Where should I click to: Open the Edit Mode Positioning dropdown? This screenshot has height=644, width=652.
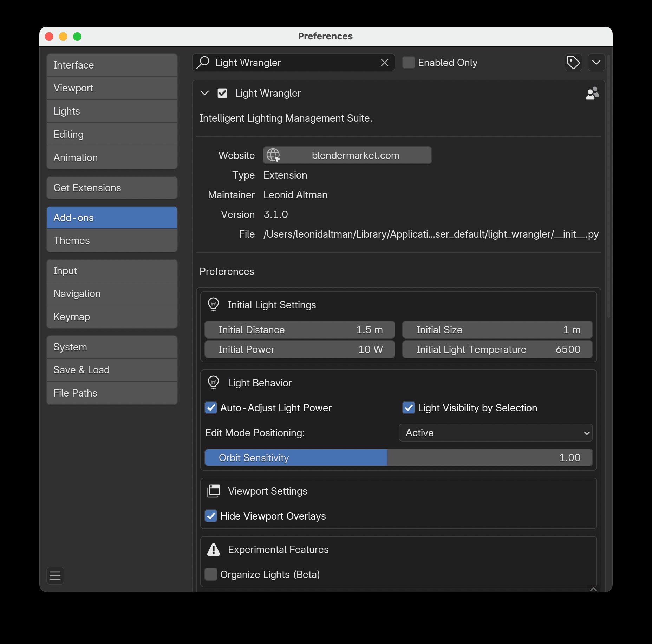495,433
